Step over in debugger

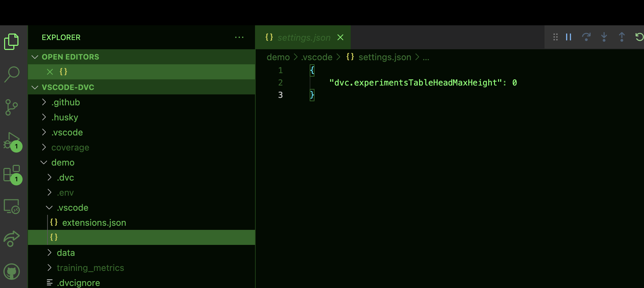tap(586, 37)
